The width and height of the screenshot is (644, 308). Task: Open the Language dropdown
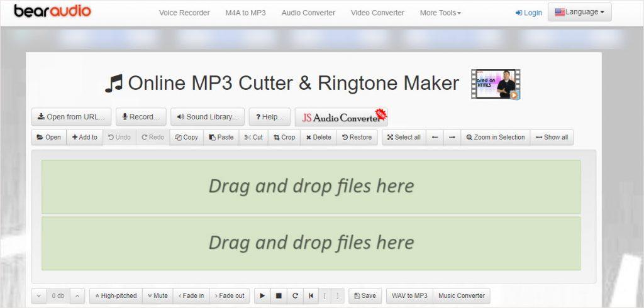[579, 13]
